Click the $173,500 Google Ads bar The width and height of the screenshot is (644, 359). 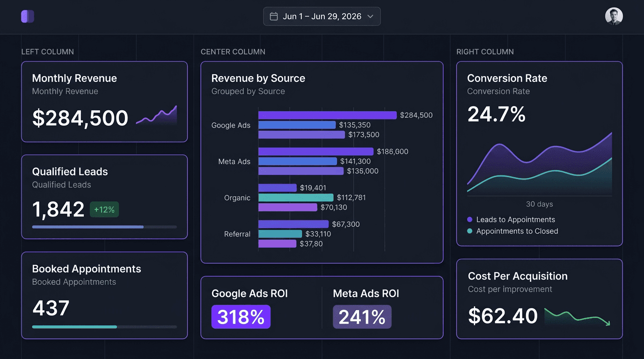click(302, 135)
